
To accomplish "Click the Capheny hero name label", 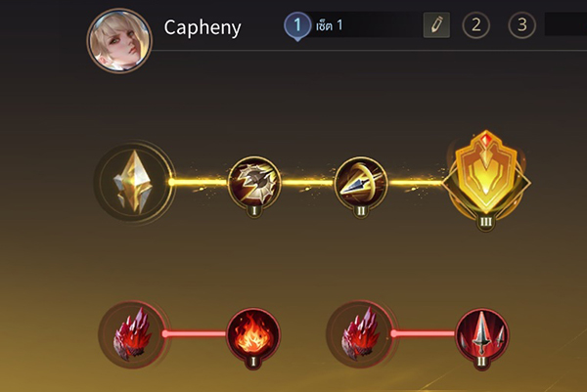I will point(203,28).
